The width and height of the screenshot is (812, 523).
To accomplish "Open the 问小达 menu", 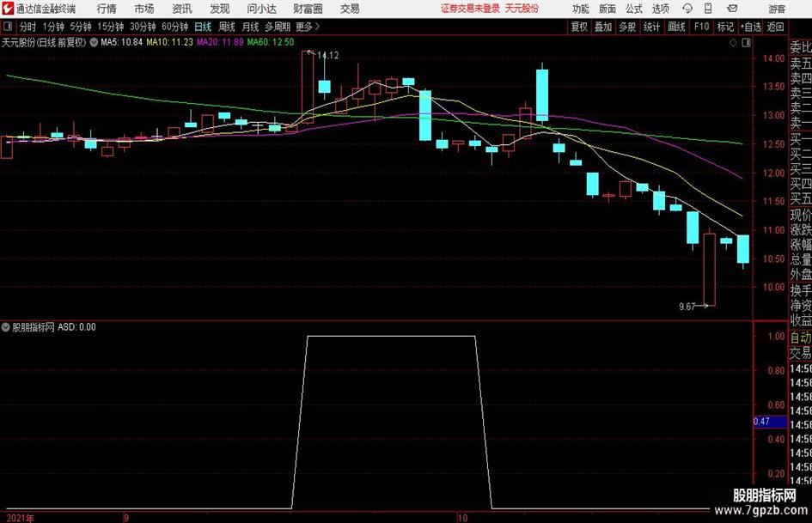I will pyautogui.click(x=261, y=9).
